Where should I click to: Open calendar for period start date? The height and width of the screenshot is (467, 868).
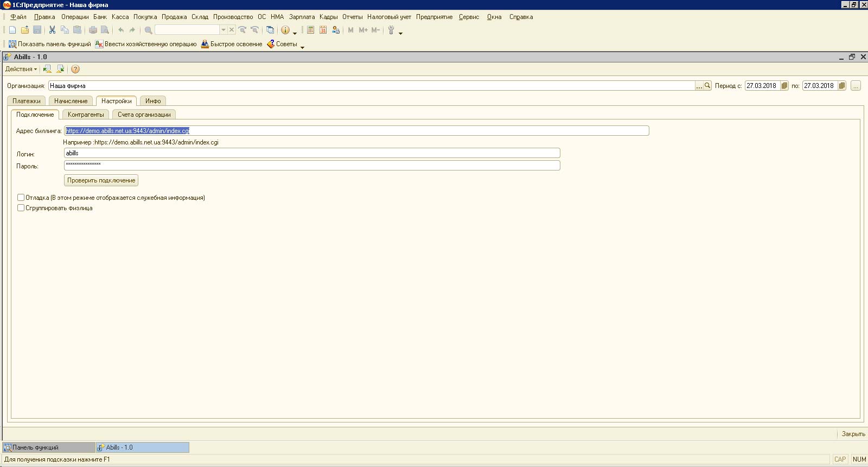(784, 86)
